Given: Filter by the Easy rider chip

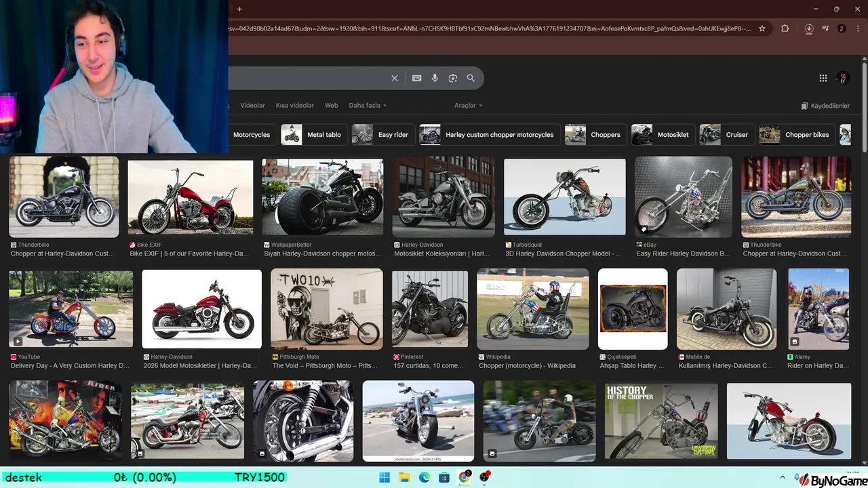Looking at the screenshot, I should point(382,134).
